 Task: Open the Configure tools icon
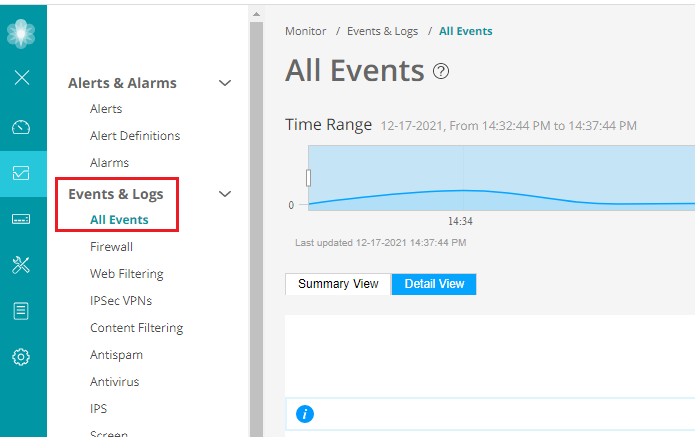pyautogui.click(x=22, y=265)
